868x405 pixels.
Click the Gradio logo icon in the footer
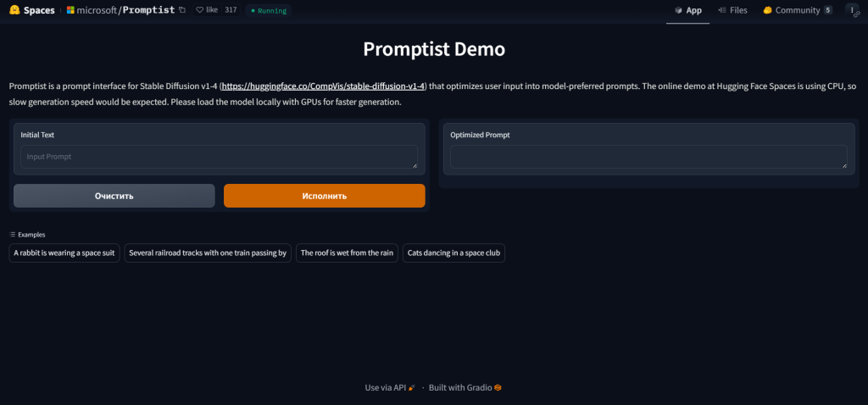[498, 388]
